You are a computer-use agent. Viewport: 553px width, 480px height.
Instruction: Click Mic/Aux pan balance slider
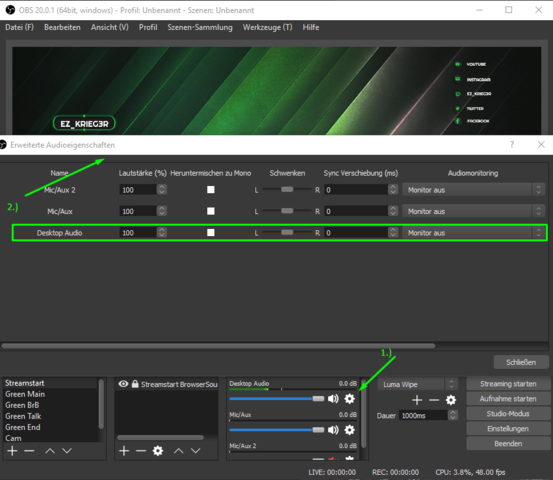pos(287,211)
